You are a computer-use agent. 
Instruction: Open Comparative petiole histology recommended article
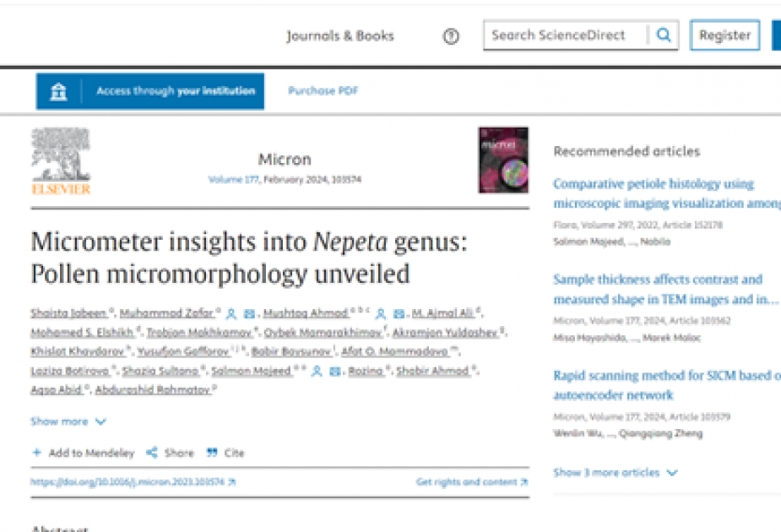point(667,193)
